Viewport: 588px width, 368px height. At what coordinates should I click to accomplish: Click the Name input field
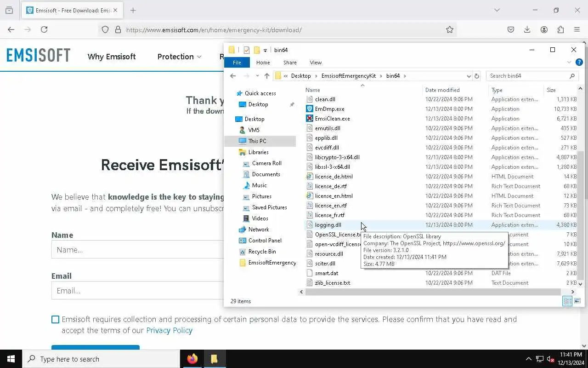point(138,250)
